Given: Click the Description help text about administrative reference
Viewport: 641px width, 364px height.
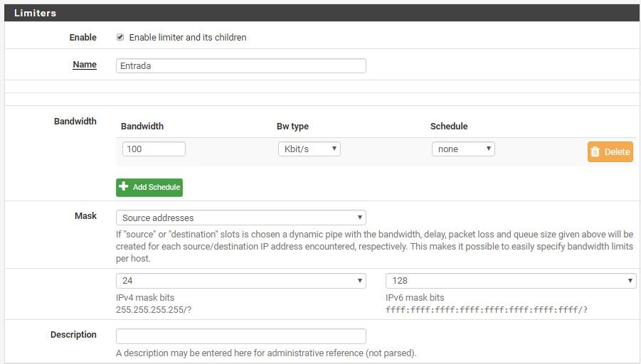Looking at the screenshot, I should (266, 353).
